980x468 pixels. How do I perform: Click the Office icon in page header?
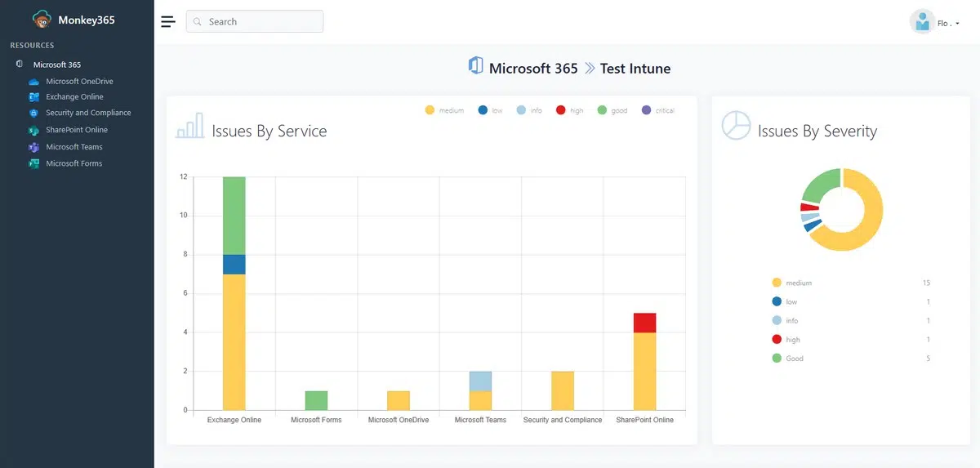[475, 66]
